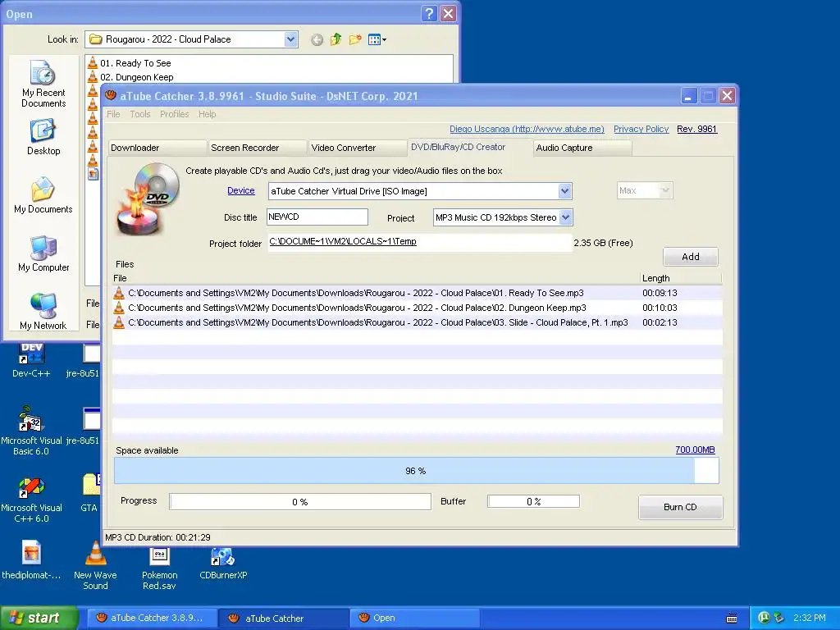This screenshot has width=840, height=630.
Task: Open the File menu in aTube Catcher
Action: pos(113,114)
